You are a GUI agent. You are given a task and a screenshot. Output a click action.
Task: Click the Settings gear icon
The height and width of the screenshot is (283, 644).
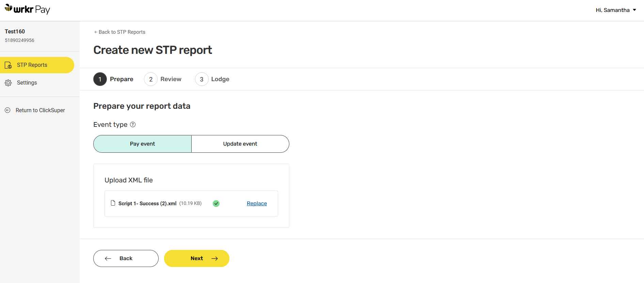tap(8, 83)
